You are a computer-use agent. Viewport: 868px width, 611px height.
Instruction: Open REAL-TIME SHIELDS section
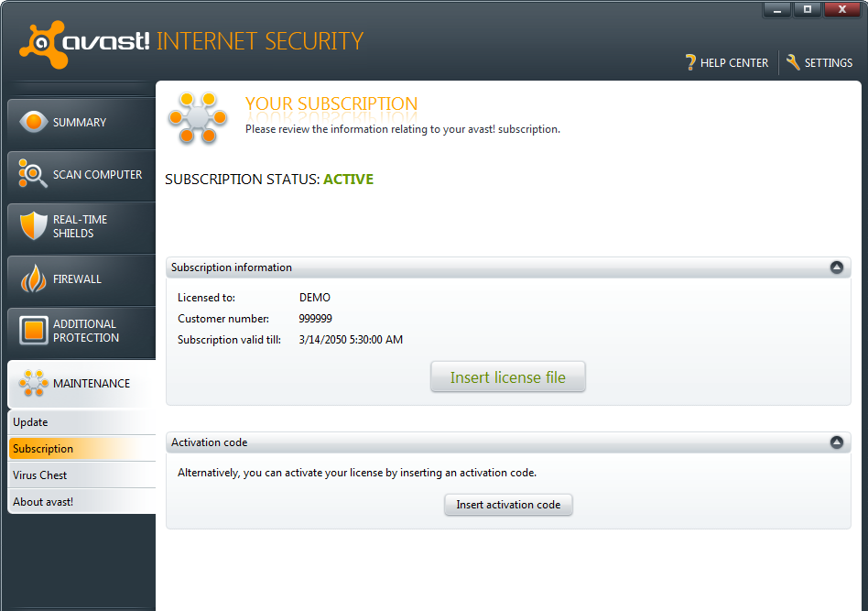tap(81, 227)
